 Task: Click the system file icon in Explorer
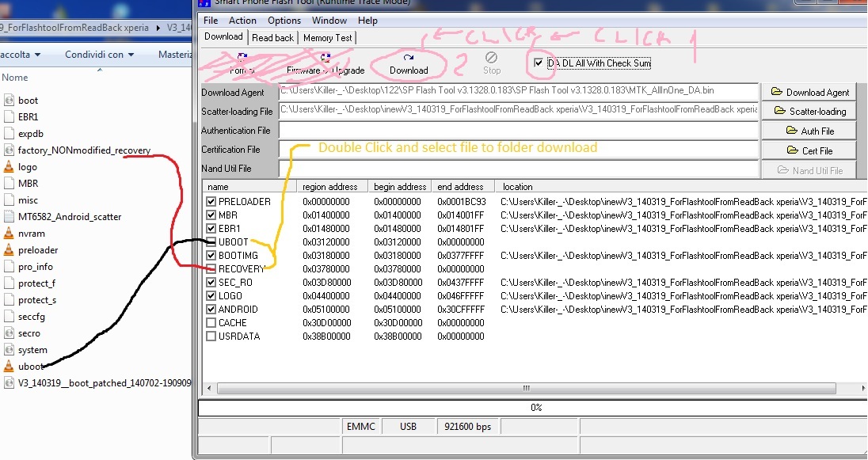(x=8, y=349)
